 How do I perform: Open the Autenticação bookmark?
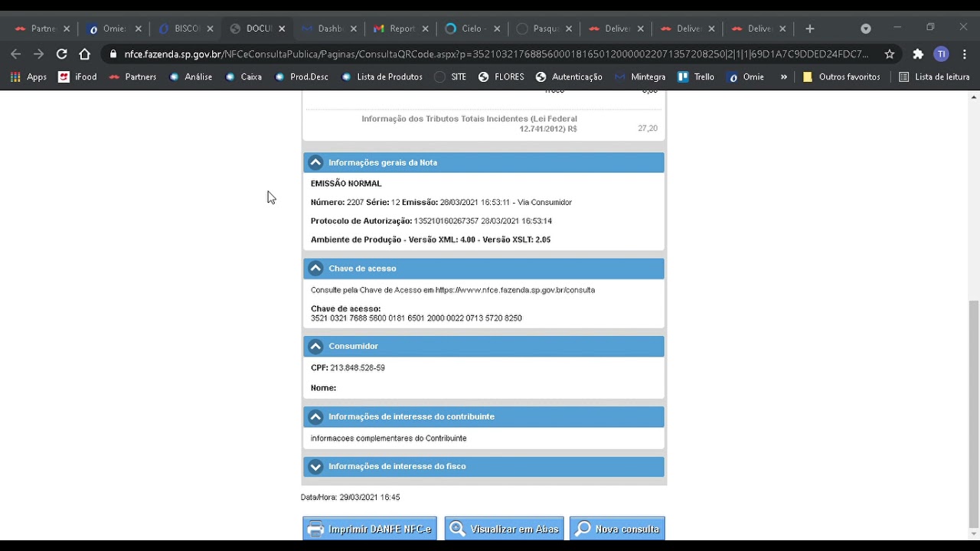point(569,77)
